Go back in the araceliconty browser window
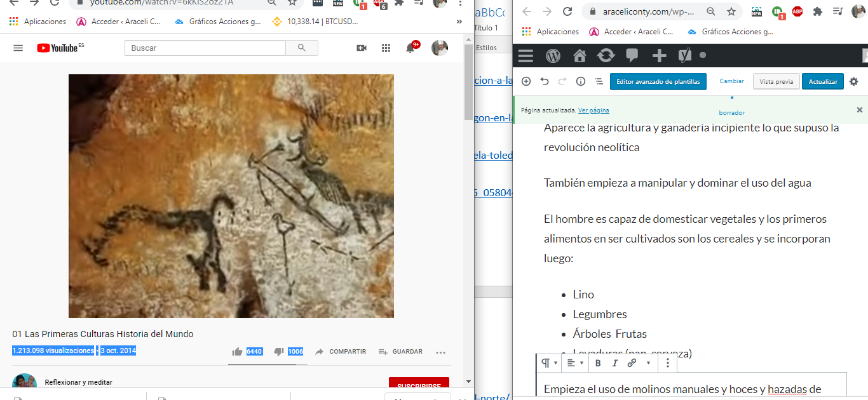The width and height of the screenshot is (868, 400). [527, 11]
